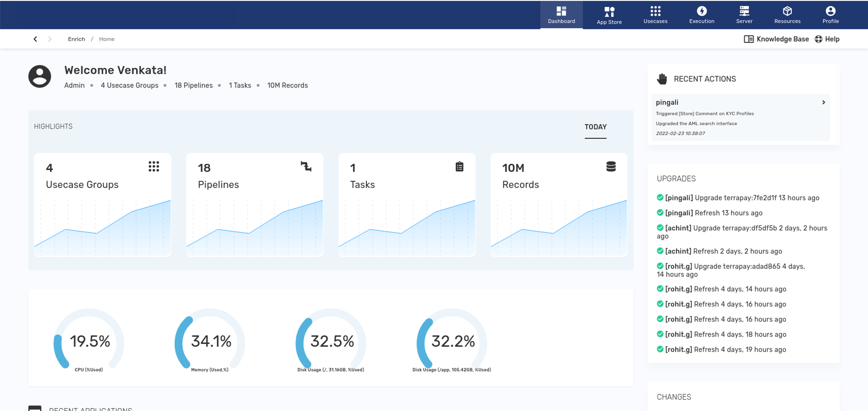Viewport: 868px width, 411px height.
Task: Click the back chevron beside the breadcrumb
Action: (35, 39)
